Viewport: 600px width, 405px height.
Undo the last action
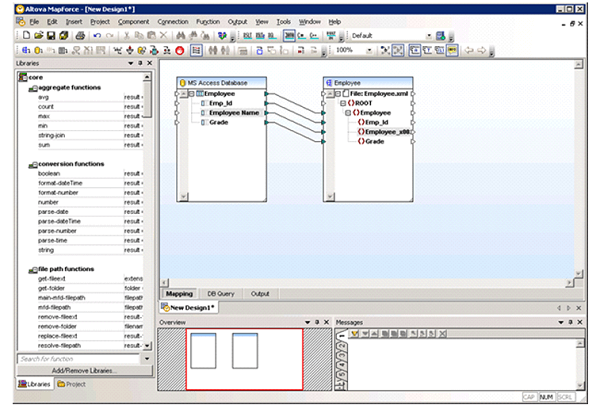click(97, 36)
